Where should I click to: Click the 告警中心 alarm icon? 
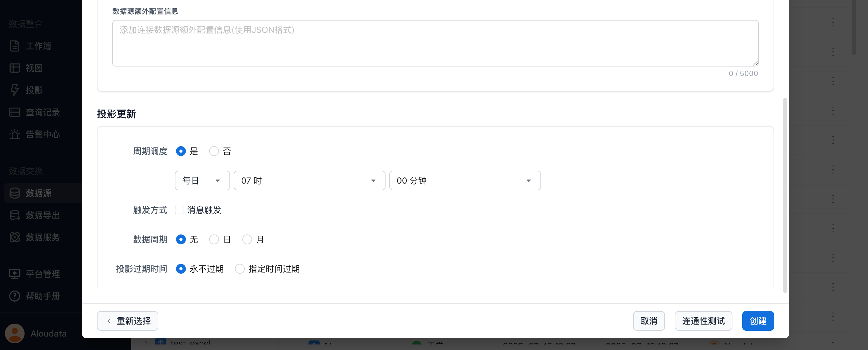tap(14, 134)
